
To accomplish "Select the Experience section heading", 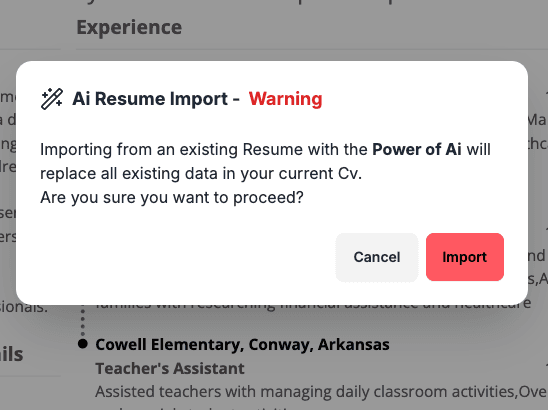I will click(x=129, y=27).
